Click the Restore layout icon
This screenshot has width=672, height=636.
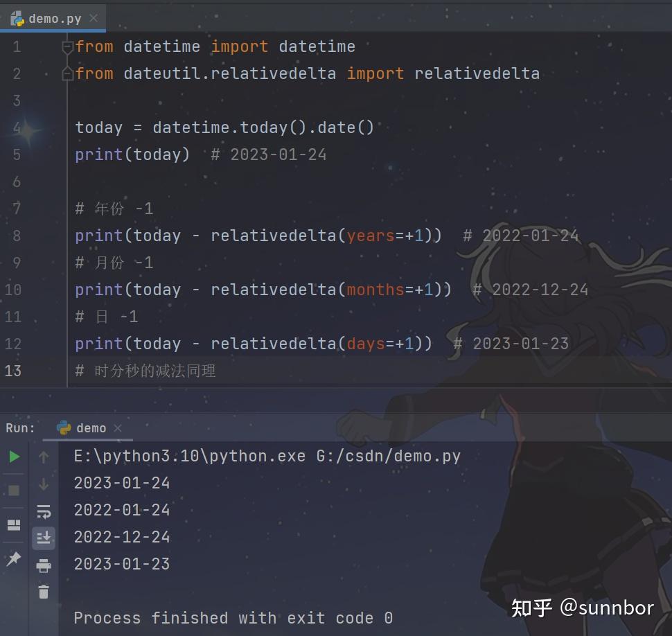[14, 525]
